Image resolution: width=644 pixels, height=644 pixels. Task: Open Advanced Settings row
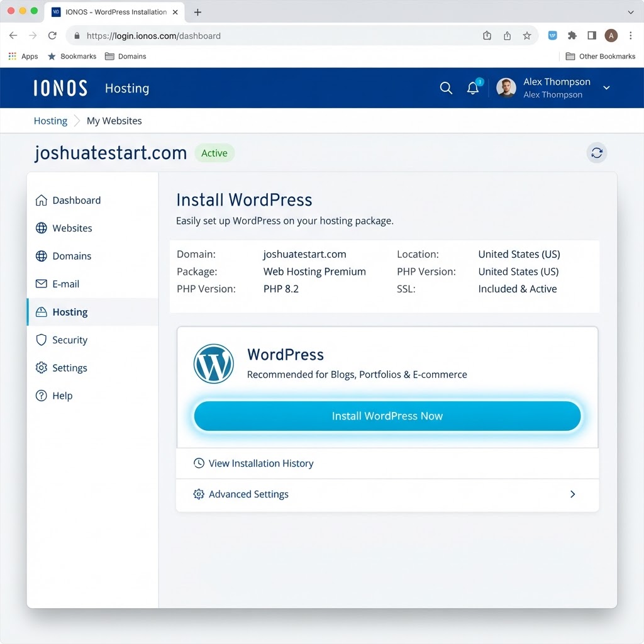pos(387,494)
